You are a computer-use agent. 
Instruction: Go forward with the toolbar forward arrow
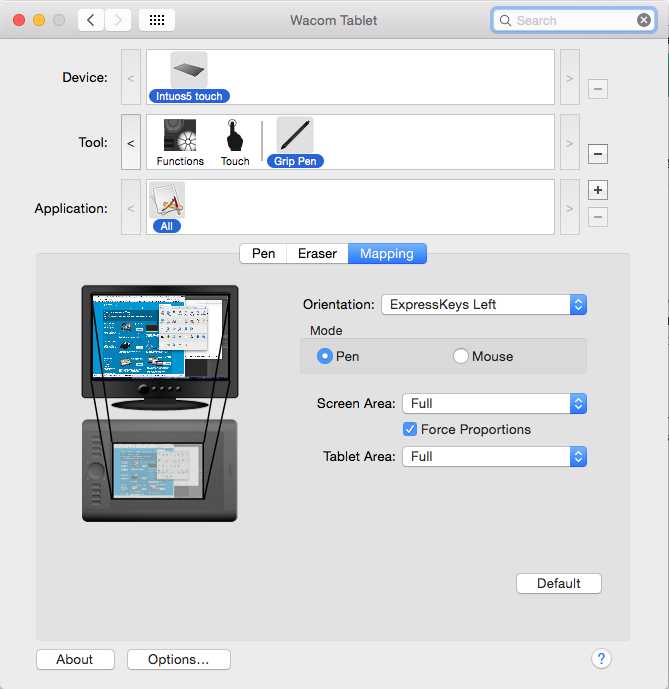click(x=117, y=20)
